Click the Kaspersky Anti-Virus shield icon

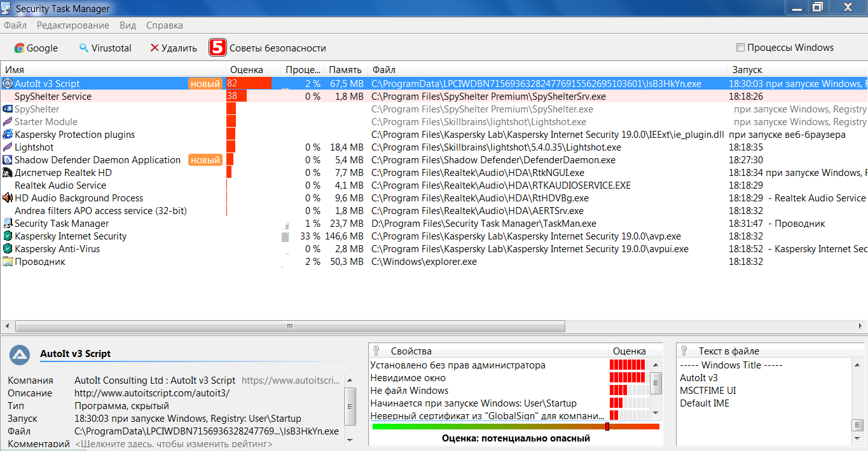(8, 249)
